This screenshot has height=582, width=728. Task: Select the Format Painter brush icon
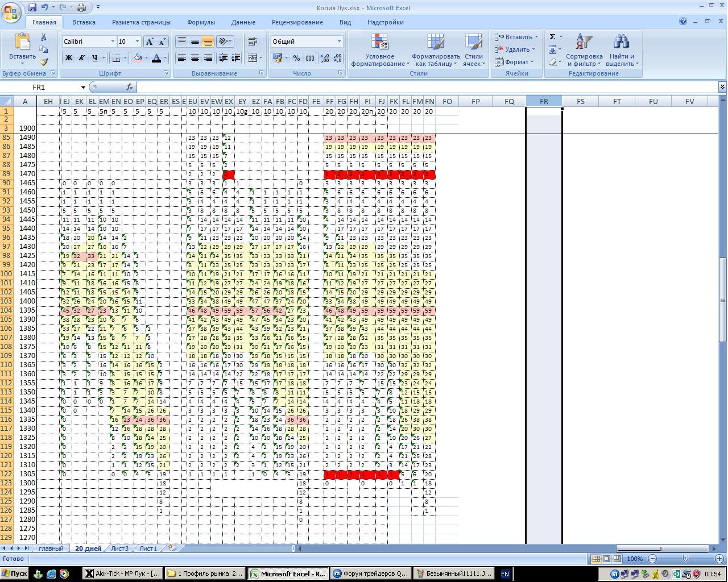(44, 62)
